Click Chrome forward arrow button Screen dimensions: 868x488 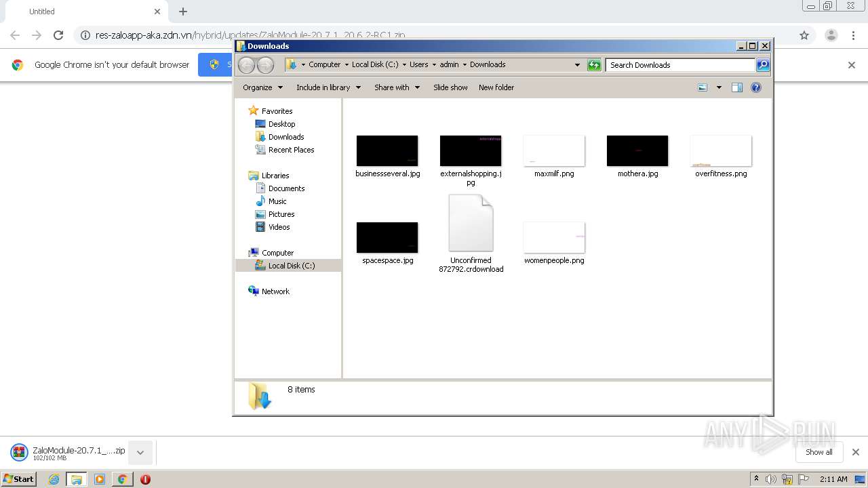37,35
